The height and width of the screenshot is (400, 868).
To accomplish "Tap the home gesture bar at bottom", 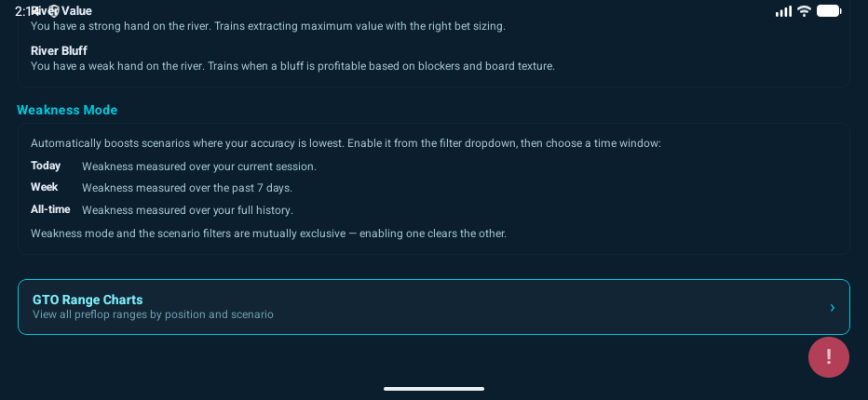I will pyautogui.click(x=434, y=388).
